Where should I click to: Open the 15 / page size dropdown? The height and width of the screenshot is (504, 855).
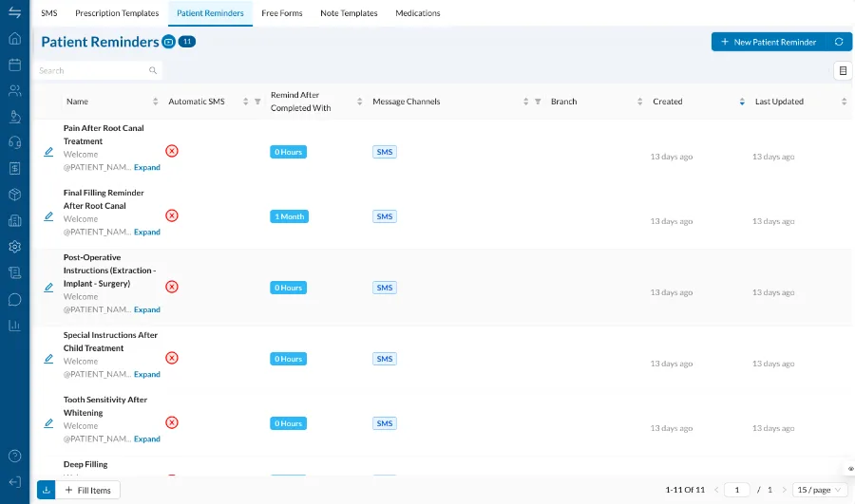(x=819, y=490)
